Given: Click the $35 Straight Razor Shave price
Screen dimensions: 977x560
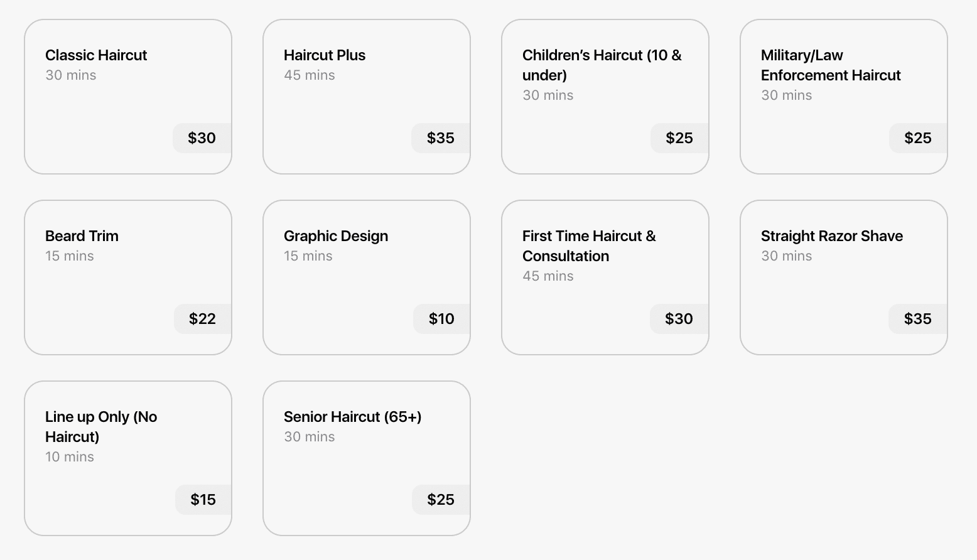Looking at the screenshot, I should click(x=917, y=319).
